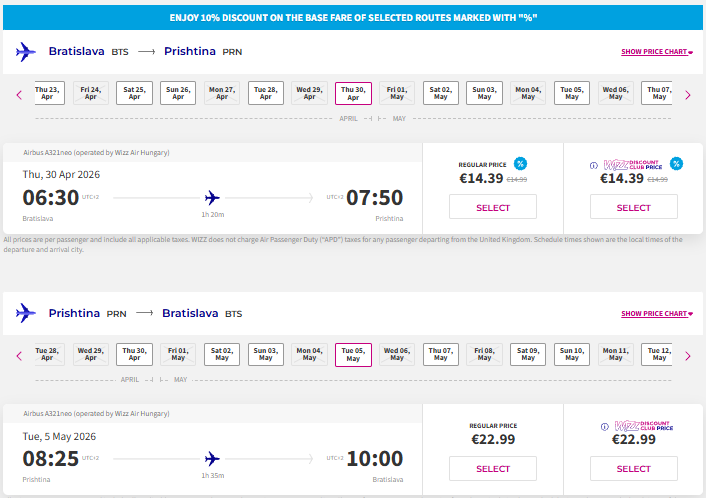Screen dimensions: 706x498
Task: Select outbound date Sat 25, Apr
Action: 134,93
